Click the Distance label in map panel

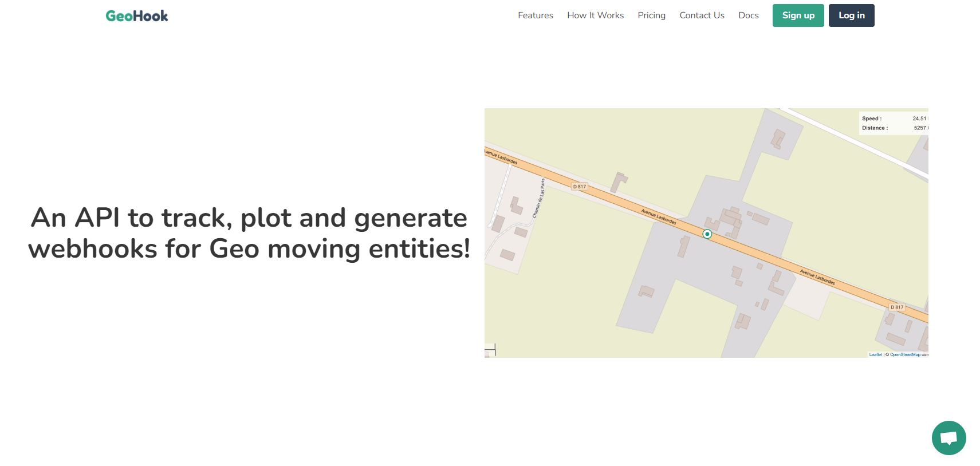click(x=875, y=128)
